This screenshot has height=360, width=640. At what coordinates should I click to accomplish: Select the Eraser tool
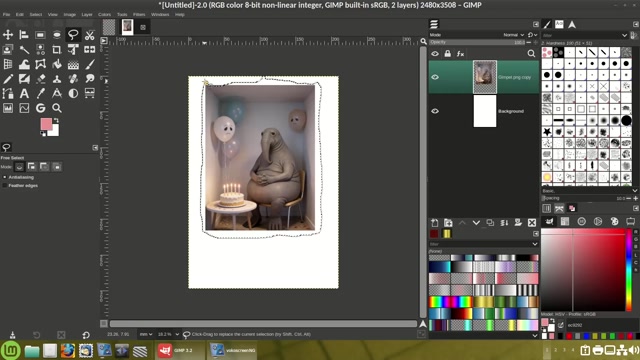click(40, 79)
